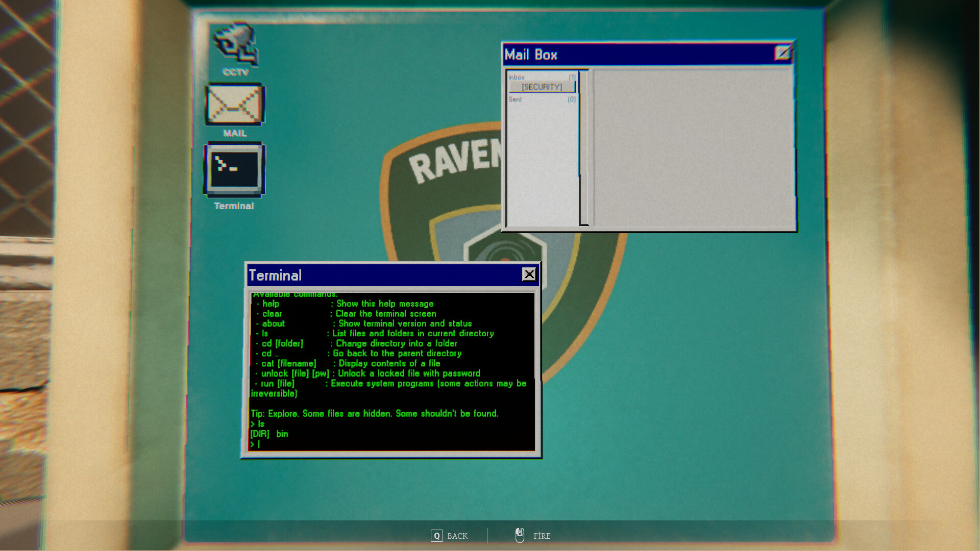The width and height of the screenshot is (980, 551).
Task: Click the divider between mail folders and reading pane
Action: click(x=583, y=148)
